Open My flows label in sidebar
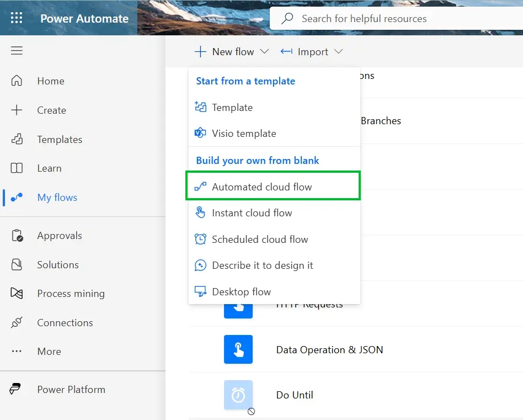 click(57, 198)
